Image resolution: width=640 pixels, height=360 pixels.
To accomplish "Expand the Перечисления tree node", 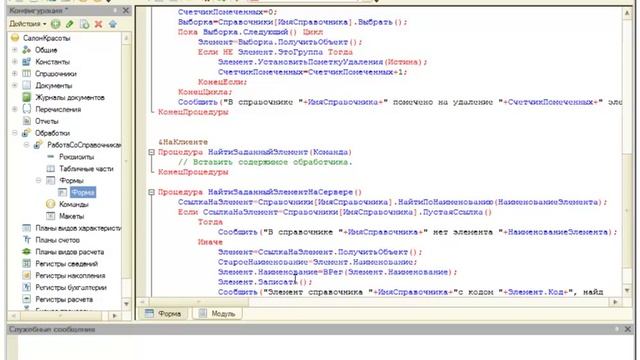I will tap(15, 109).
